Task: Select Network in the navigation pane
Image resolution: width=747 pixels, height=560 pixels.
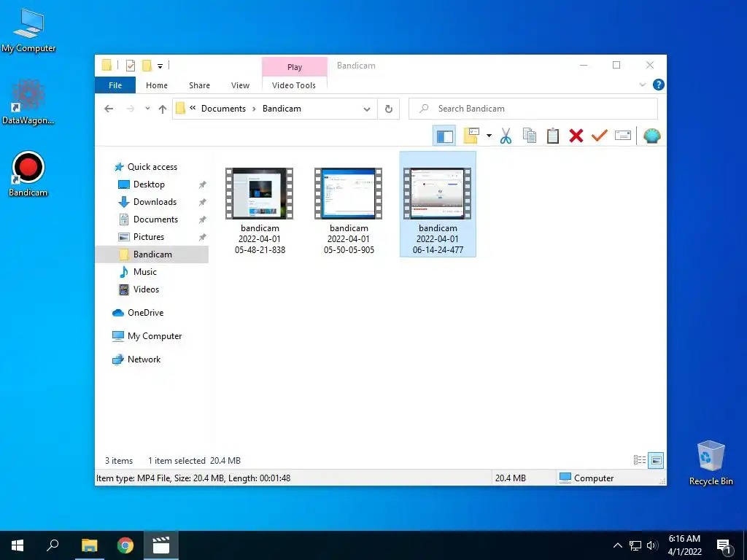Action: tap(144, 359)
